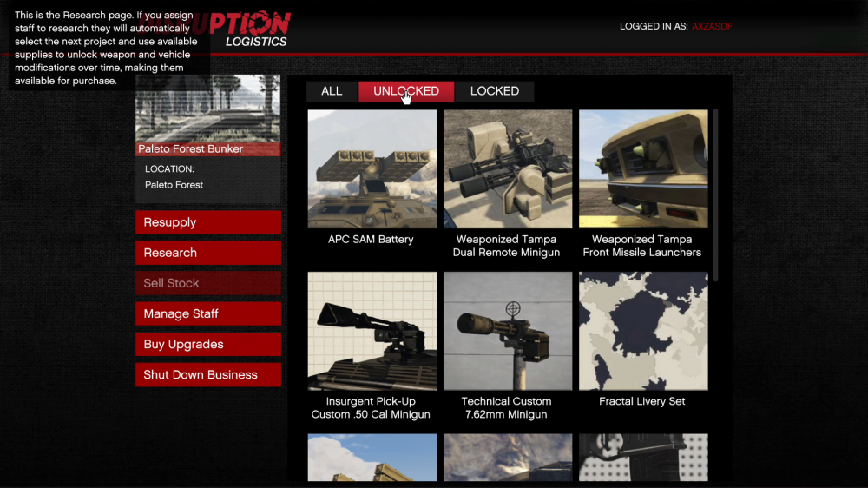Image resolution: width=868 pixels, height=488 pixels.
Task: Select the partially visible bottom-left research thumbnail
Action: point(372,457)
